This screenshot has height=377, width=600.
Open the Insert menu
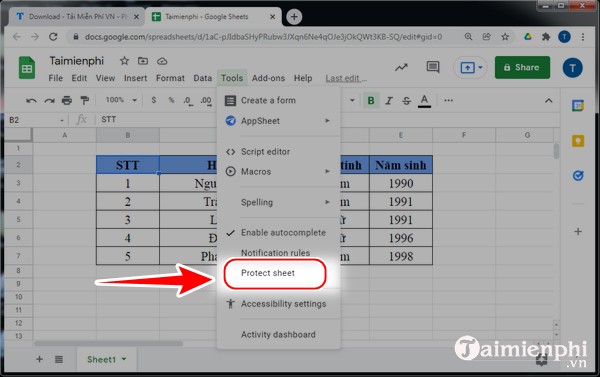pos(135,78)
